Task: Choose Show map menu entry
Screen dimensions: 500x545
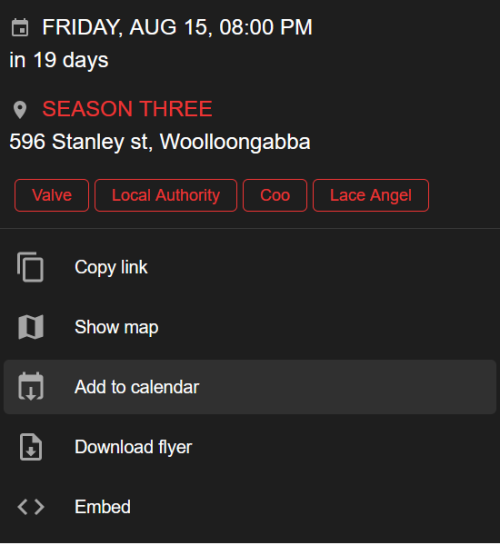Action: (x=250, y=327)
